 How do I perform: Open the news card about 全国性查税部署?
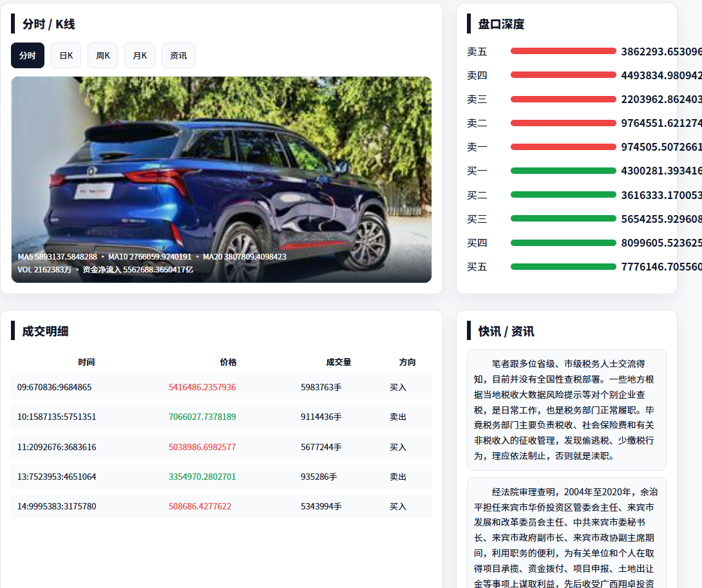[x=566, y=410]
